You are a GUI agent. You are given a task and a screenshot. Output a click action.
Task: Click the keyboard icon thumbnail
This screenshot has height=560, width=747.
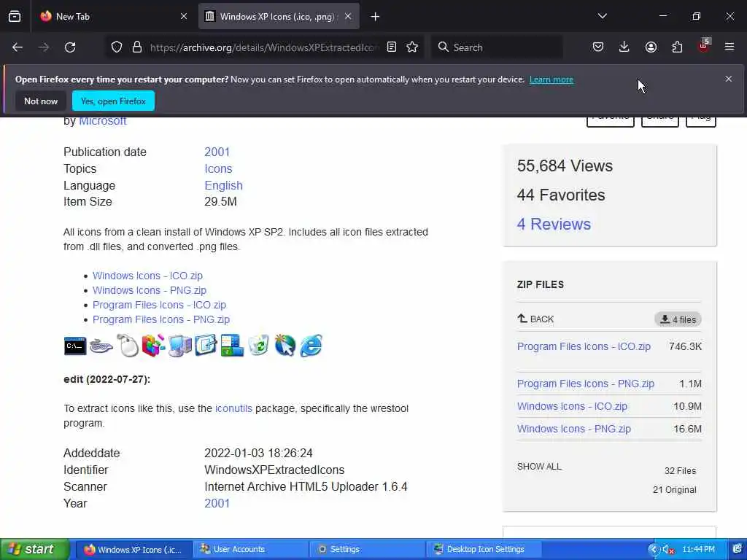(101, 346)
